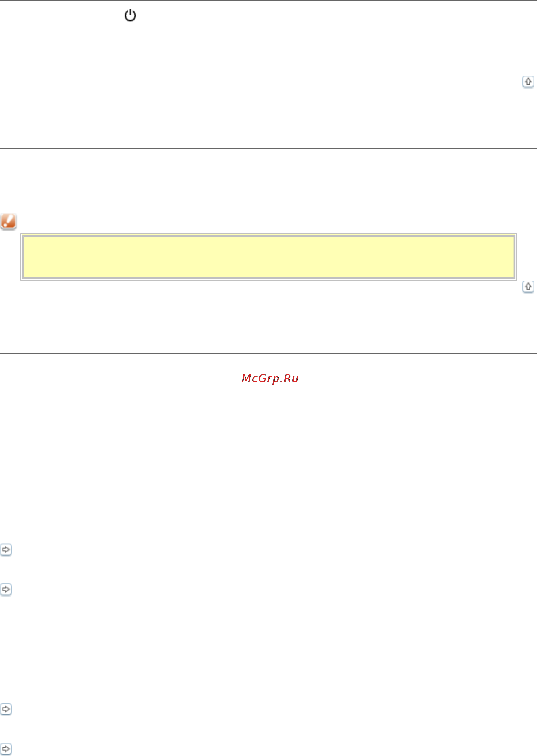Screen dimensions: 537x756
Task: Visit the McGrp.Ru link
Action: click(x=270, y=378)
